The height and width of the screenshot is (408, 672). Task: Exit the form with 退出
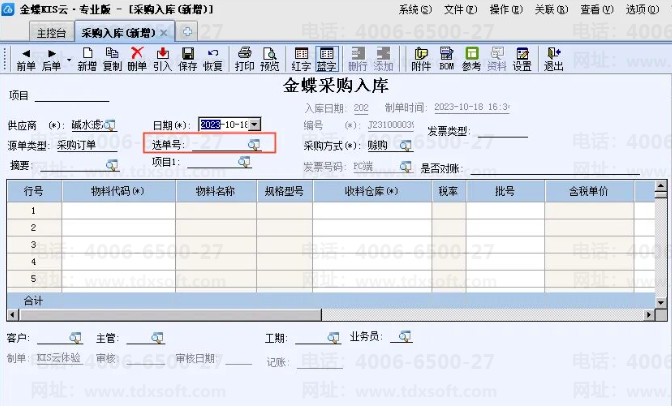tap(554, 59)
